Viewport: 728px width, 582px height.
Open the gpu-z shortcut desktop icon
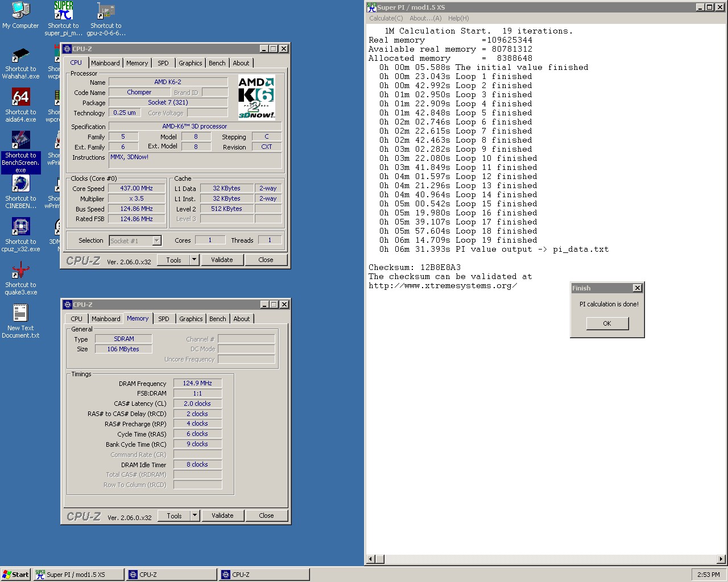point(106,10)
